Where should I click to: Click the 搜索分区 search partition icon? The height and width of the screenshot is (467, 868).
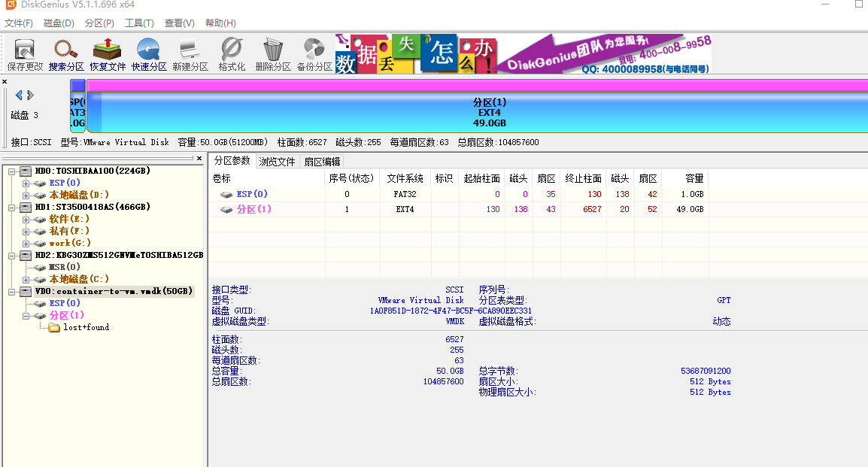(x=66, y=54)
